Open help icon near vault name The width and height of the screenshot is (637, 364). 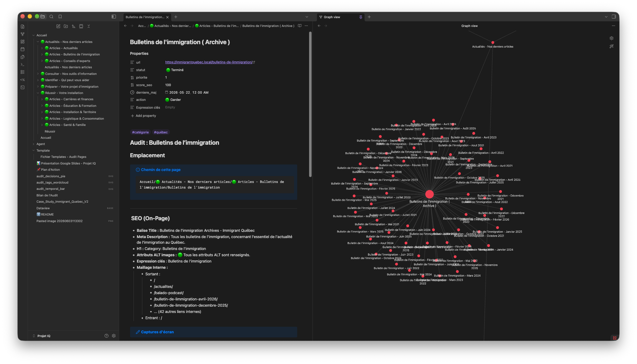click(107, 336)
